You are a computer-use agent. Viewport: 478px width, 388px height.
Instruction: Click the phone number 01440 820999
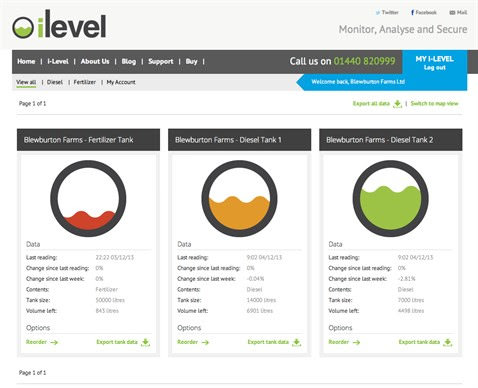(x=364, y=61)
